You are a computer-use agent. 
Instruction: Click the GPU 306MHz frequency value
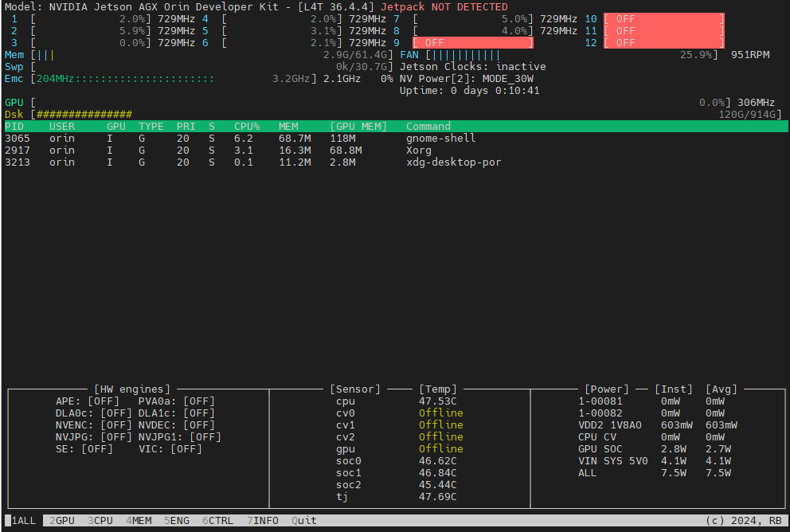(x=757, y=103)
